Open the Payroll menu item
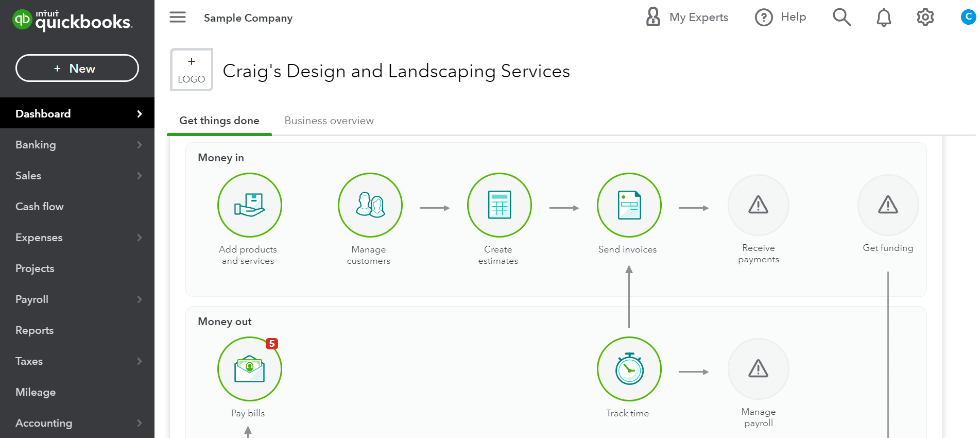The height and width of the screenshot is (438, 980). (77, 299)
